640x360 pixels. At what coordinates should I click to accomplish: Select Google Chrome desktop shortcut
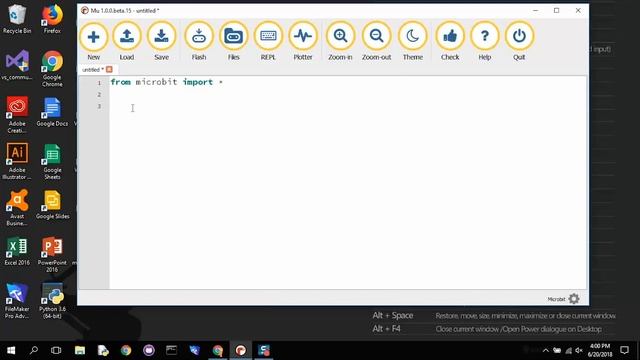click(52, 69)
